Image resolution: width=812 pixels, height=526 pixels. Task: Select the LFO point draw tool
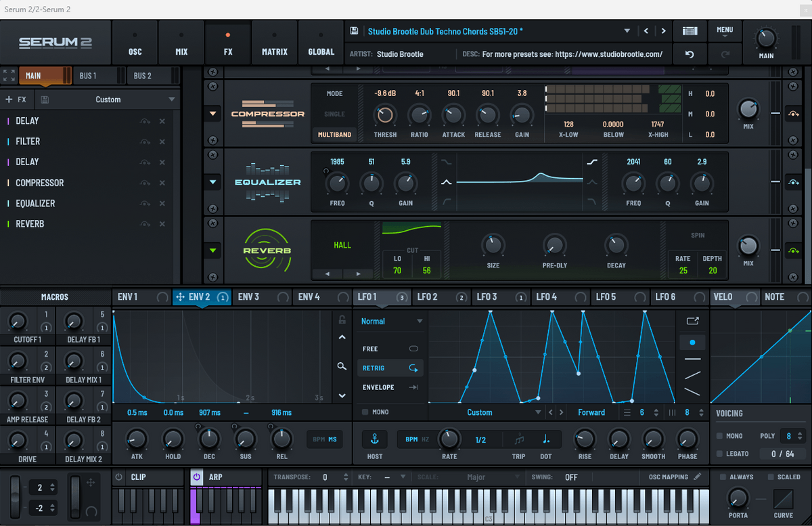tap(692, 342)
